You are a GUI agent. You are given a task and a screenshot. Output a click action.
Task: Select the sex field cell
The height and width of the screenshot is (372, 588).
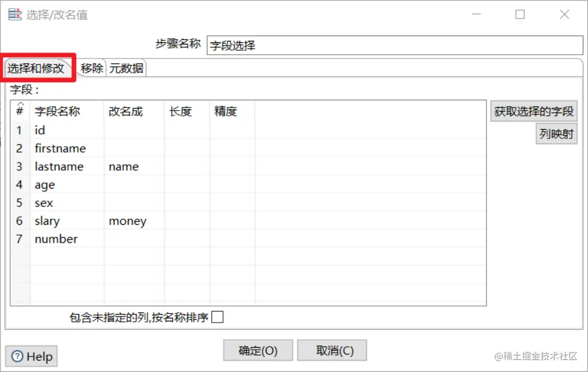point(67,203)
